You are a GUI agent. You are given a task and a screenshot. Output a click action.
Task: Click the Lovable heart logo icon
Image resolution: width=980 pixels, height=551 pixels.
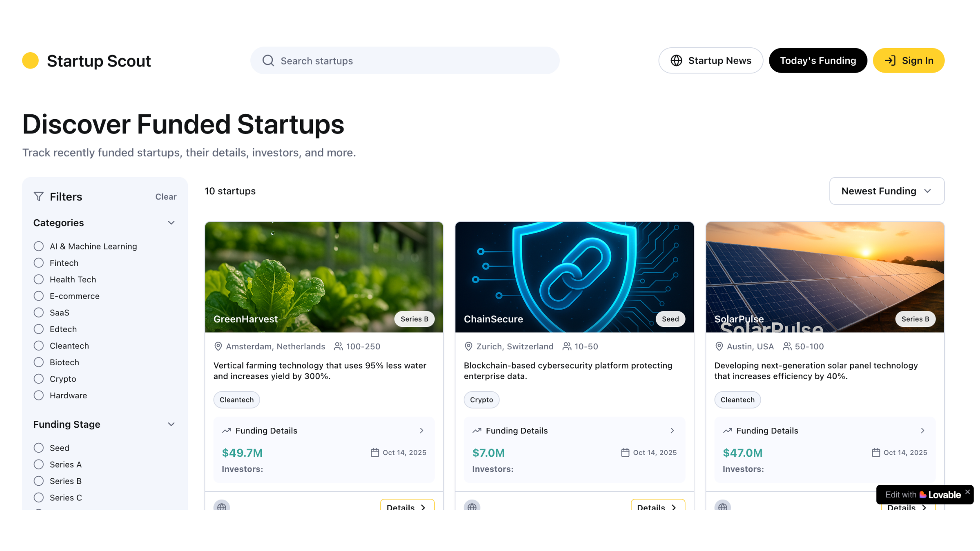tap(923, 495)
